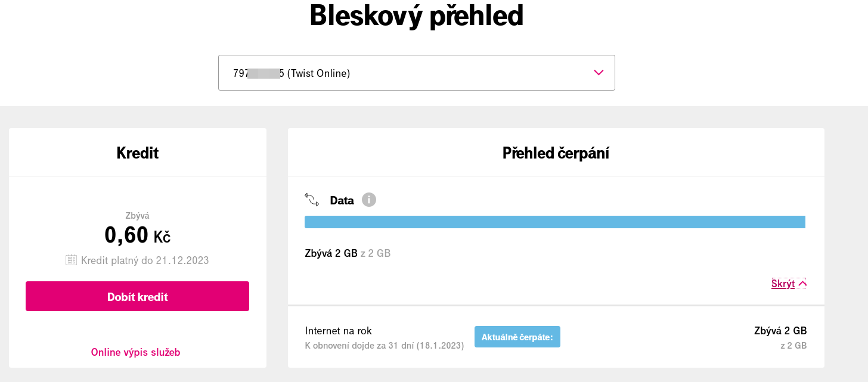This screenshot has width=868, height=382.
Task: Click Zbývá 2 GB in Internet na rok row
Action: coord(780,331)
